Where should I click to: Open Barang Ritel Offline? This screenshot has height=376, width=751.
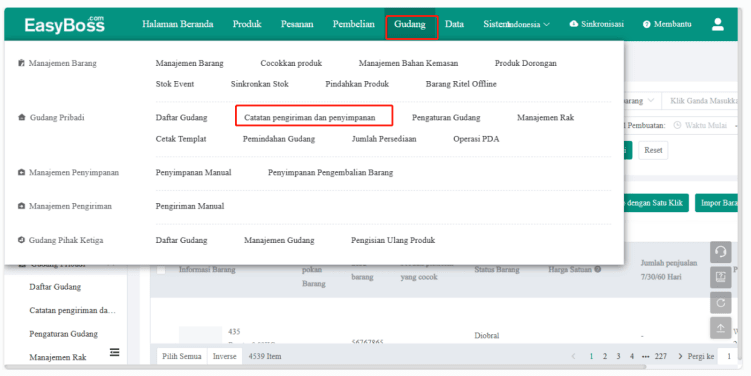(461, 84)
